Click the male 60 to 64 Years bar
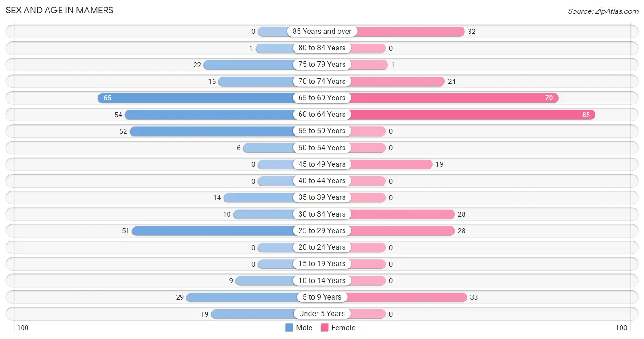The height and width of the screenshot is (339, 644). click(x=210, y=115)
